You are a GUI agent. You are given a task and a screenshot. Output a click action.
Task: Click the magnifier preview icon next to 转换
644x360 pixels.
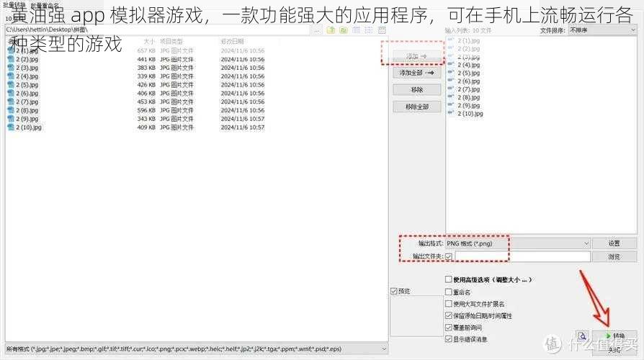(x=582, y=336)
